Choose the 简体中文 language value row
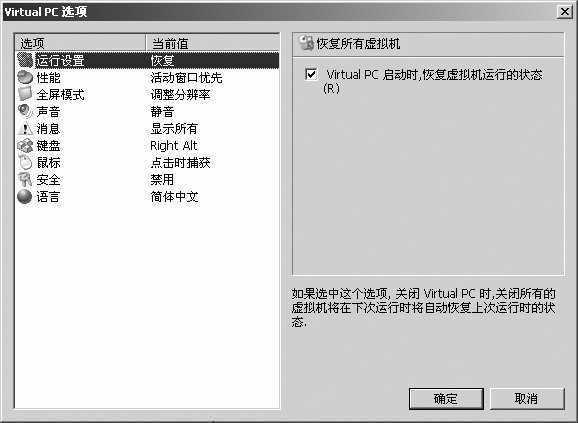Image resolution: width=578 pixels, height=423 pixels. pyautogui.click(x=174, y=197)
